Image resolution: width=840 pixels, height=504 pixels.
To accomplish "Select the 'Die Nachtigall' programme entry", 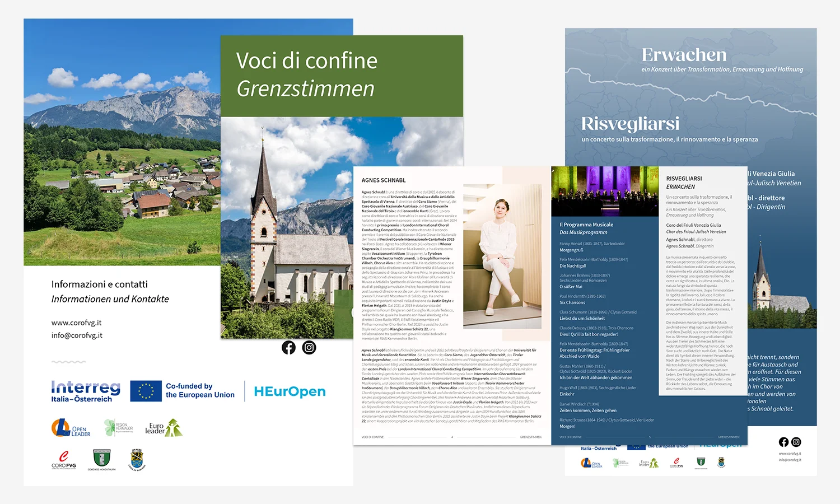I will coord(573,266).
